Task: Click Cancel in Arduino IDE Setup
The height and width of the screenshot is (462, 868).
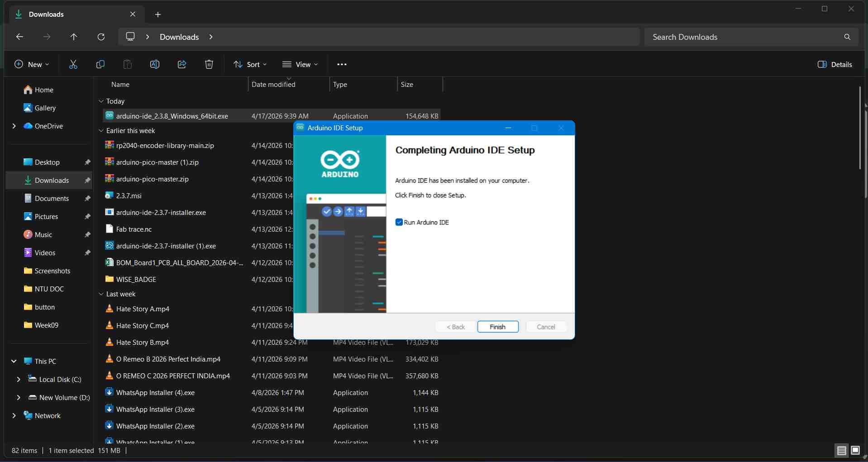Action: point(546,327)
